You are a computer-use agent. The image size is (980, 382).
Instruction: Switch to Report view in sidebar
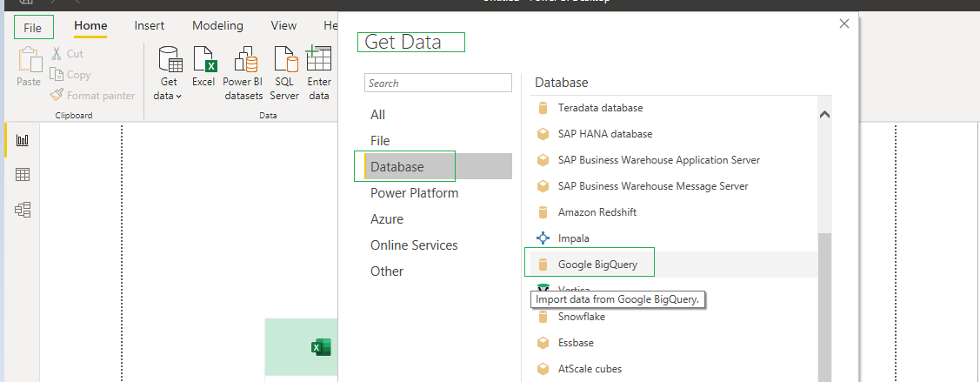pos(23,140)
